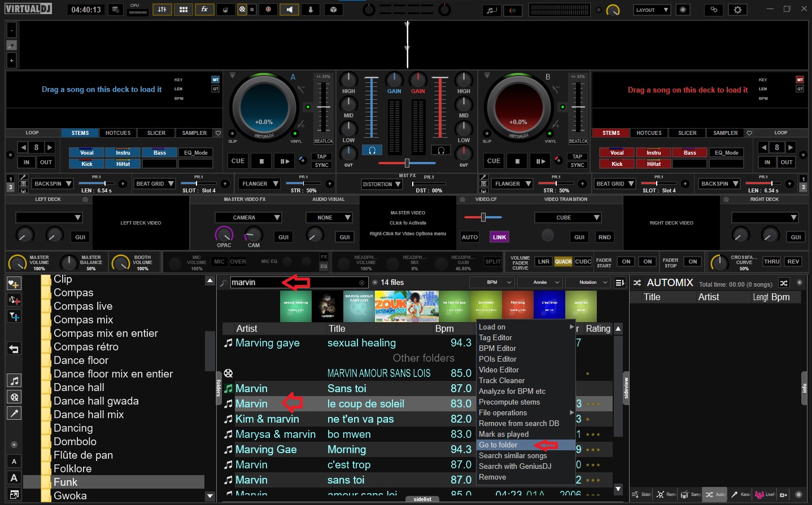This screenshot has height=505, width=812.
Task: Click crossfader REV button
Action: [793, 261]
